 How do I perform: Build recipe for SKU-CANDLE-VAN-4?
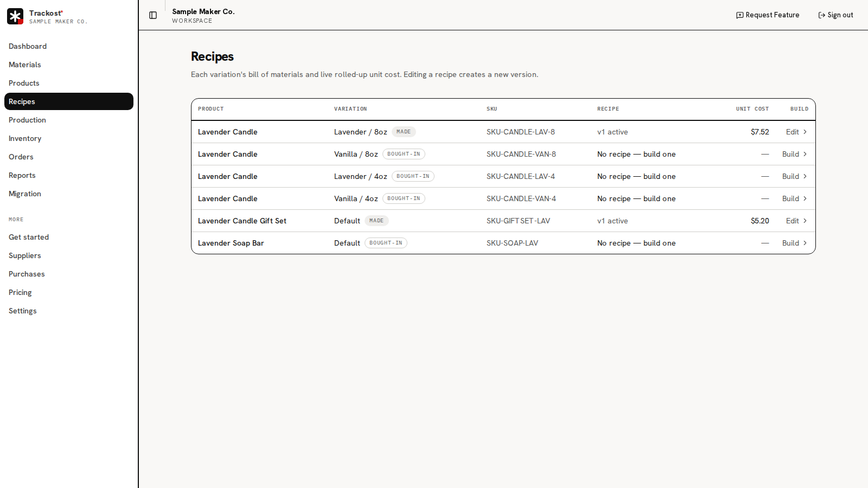[795, 198]
